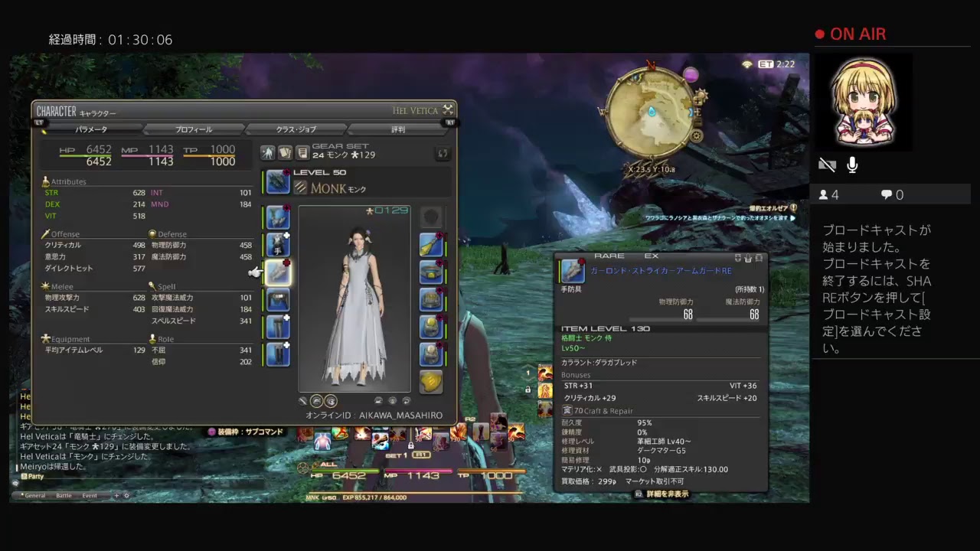Select the legs gear slot

pos(278,327)
